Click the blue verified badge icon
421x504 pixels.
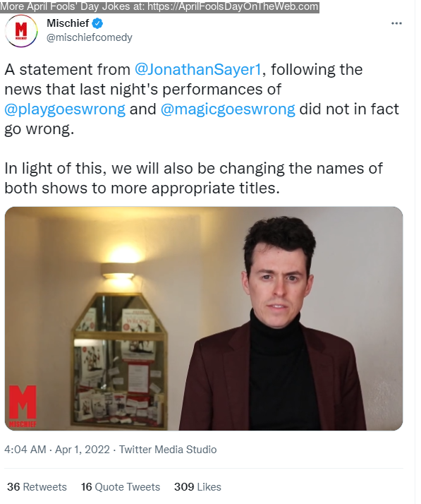point(97,23)
